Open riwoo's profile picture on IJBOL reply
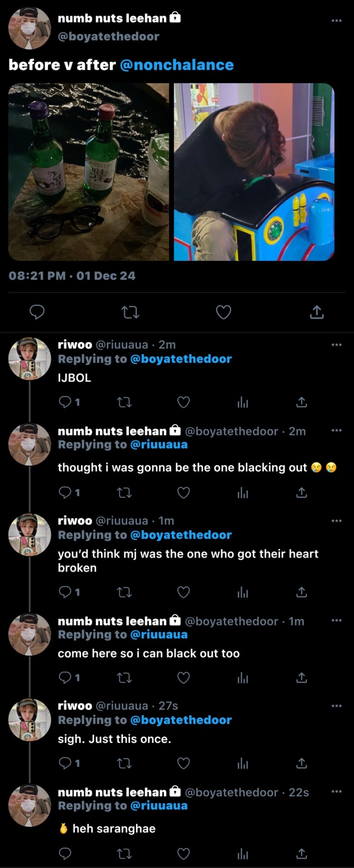Viewport: 354px width, 868px height. pos(30,359)
